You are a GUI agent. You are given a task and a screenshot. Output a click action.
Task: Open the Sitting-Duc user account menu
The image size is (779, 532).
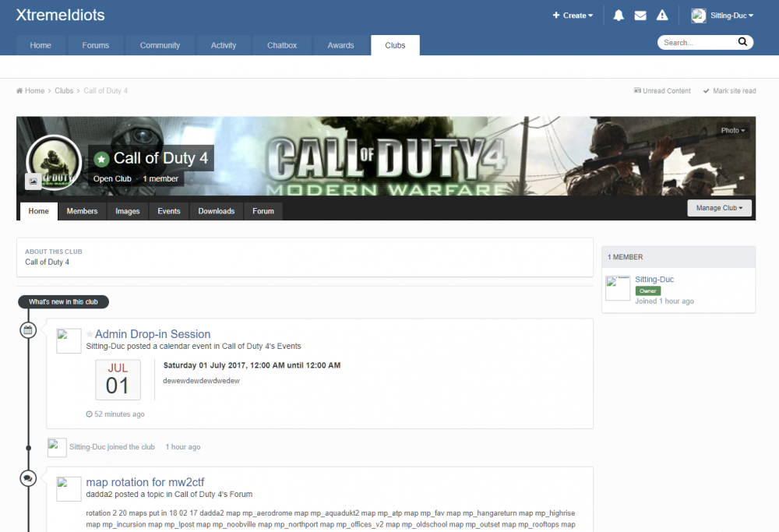pyautogui.click(x=723, y=16)
